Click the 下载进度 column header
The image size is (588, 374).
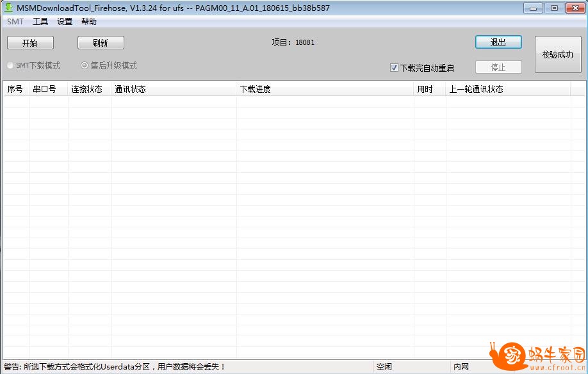point(325,89)
